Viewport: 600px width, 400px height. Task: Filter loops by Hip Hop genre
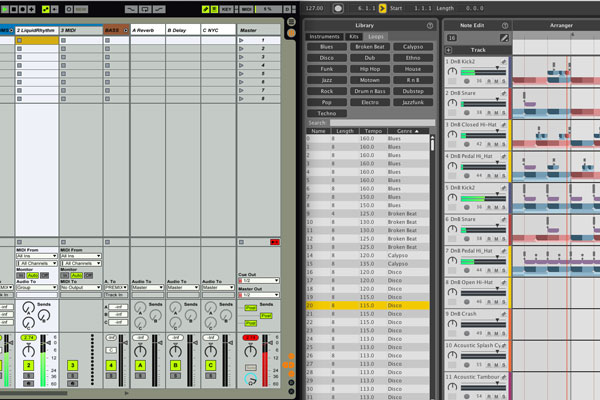[x=370, y=69]
